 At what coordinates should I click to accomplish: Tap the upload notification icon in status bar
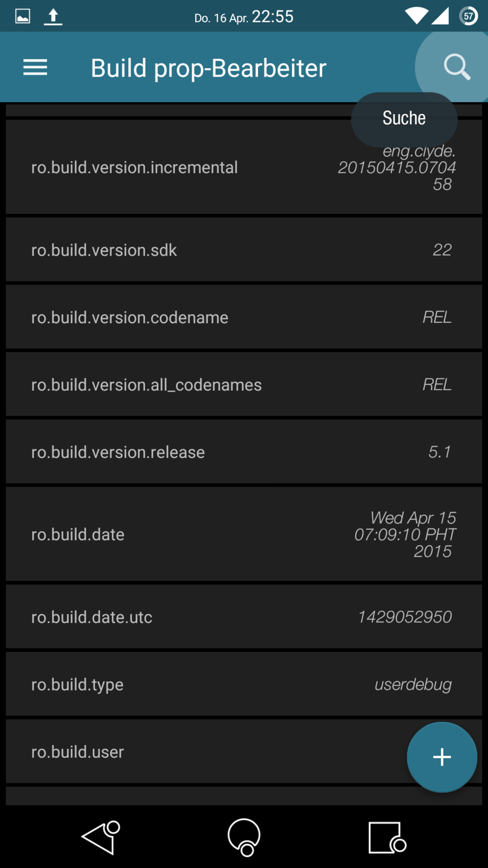[x=53, y=16]
